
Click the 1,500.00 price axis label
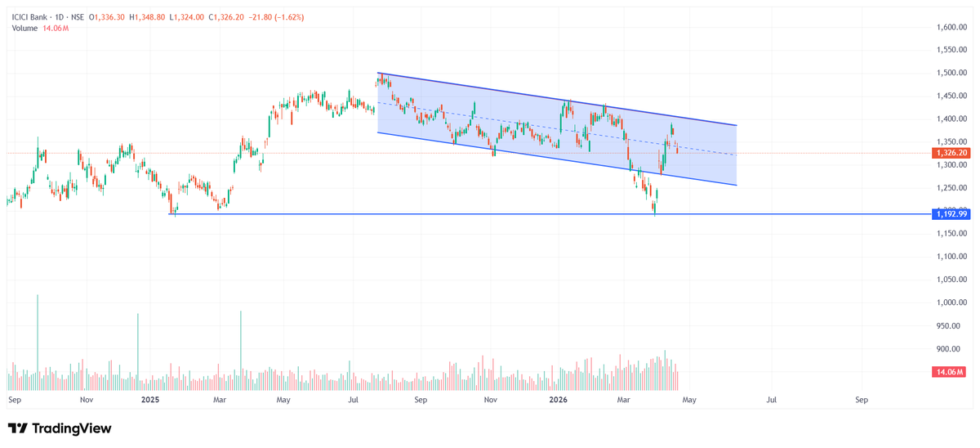click(x=951, y=73)
